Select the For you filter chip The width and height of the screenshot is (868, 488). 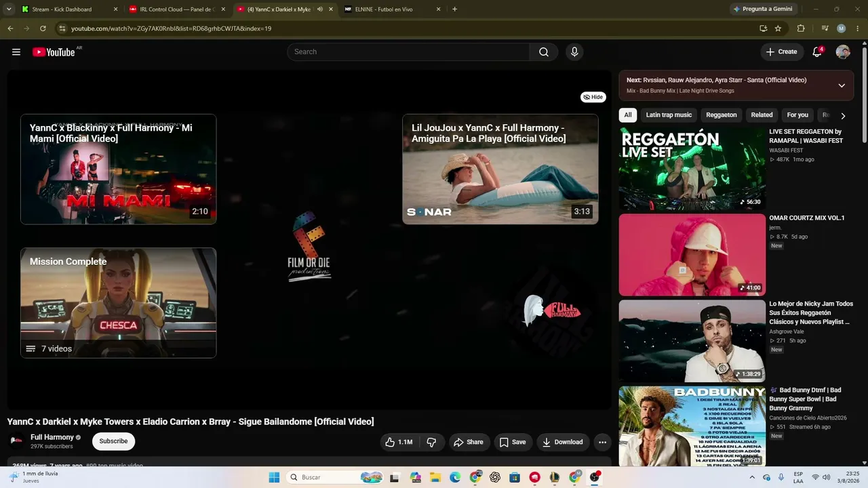(x=797, y=115)
